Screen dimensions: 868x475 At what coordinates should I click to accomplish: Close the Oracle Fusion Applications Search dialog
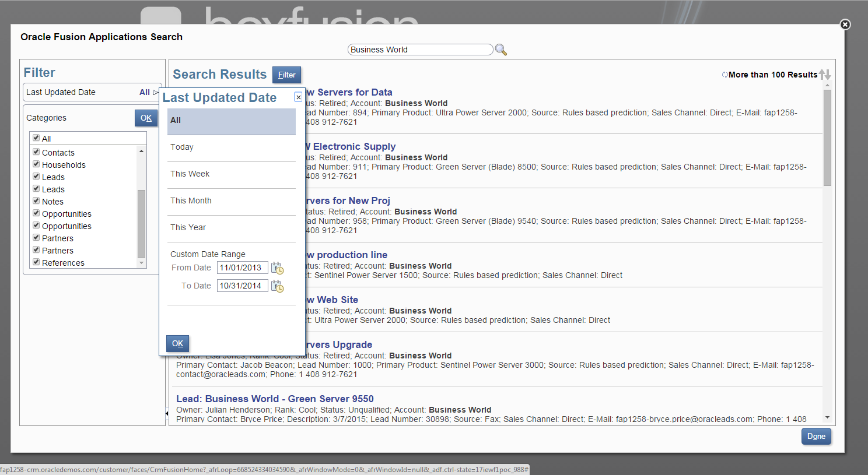point(845,24)
